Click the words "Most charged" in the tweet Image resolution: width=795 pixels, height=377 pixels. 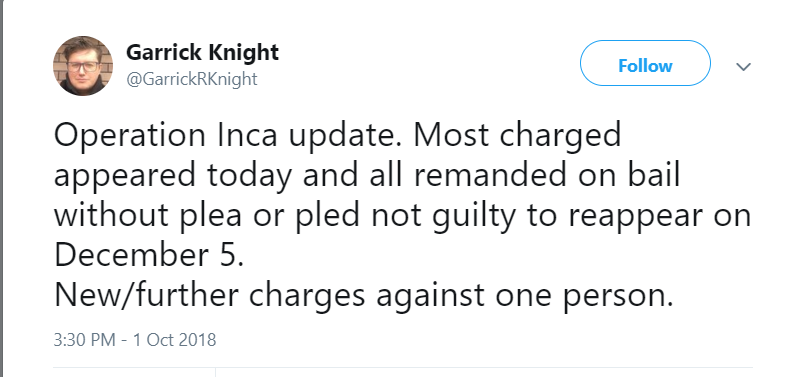coord(517,136)
